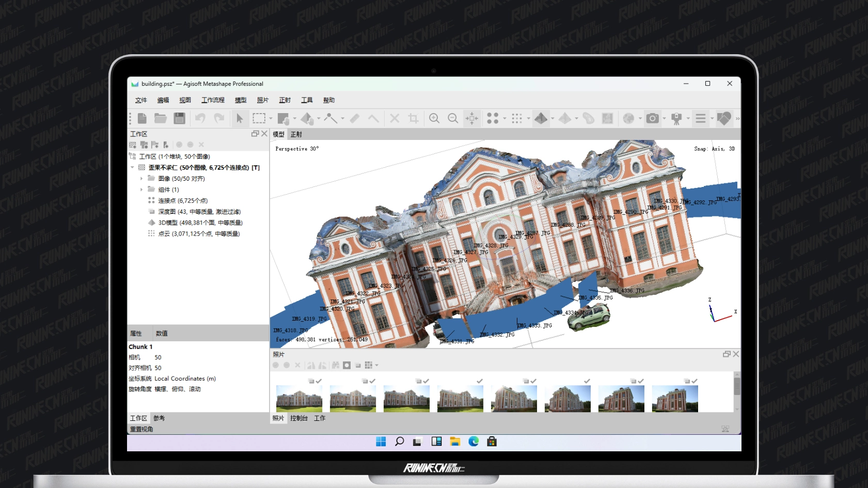This screenshot has height=488, width=868.
Task: Switch to the 正射 view tab
Action: [296, 134]
